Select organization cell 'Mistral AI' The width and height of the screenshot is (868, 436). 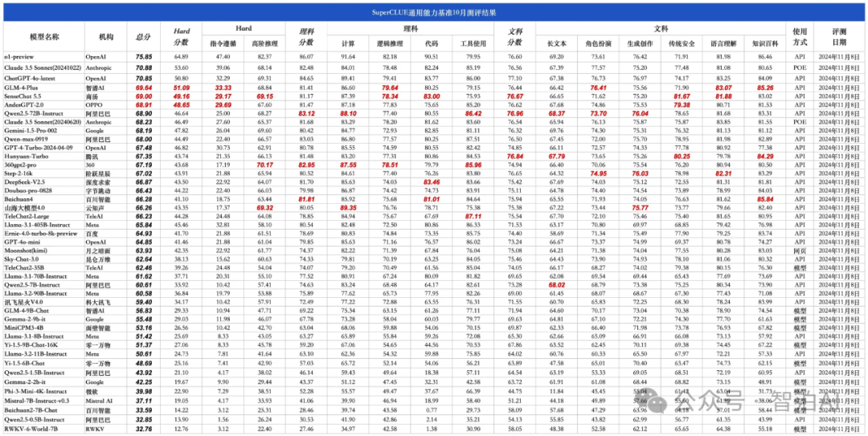click(x=99, y=400)
